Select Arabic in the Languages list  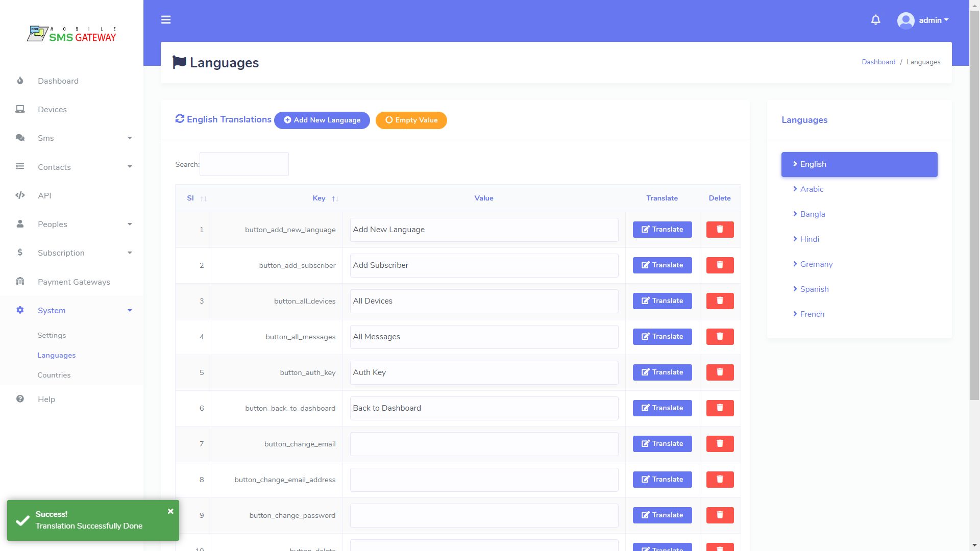(812, 189)
